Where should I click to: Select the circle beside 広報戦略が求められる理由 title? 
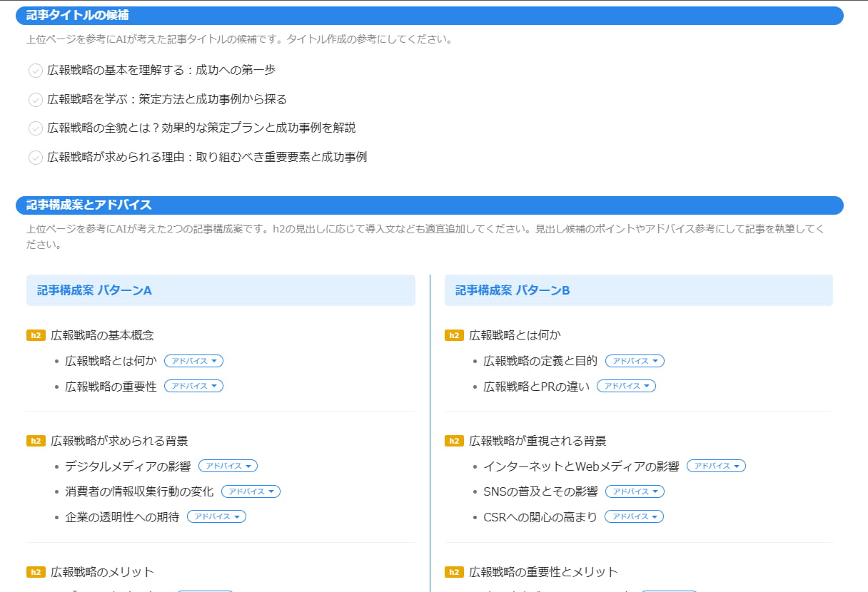[36, 157]
